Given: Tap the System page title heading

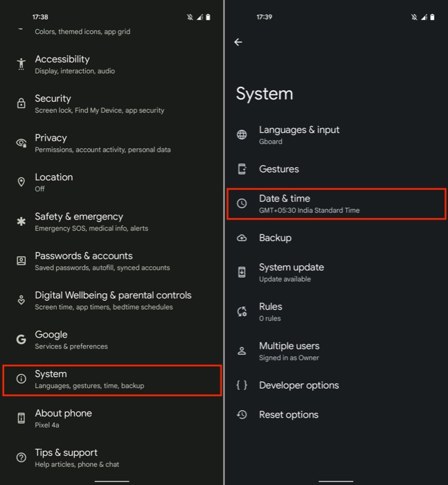Looking at the screenshot, I should pyautogui.click(x=265, y=94).
